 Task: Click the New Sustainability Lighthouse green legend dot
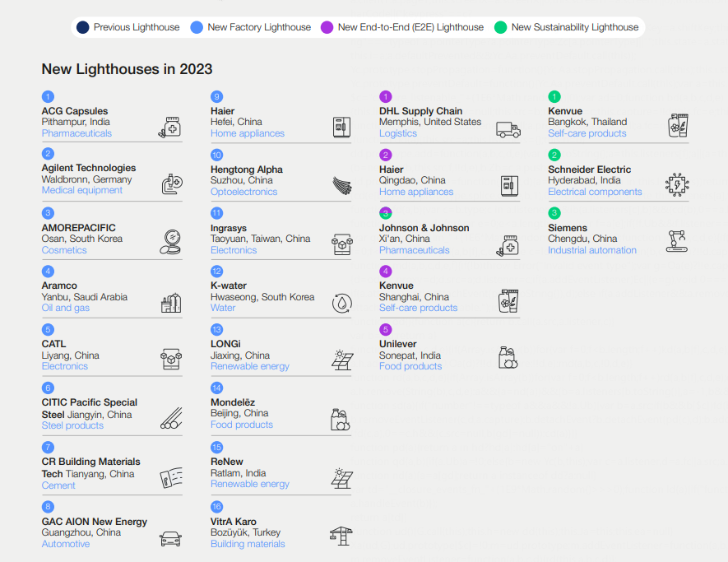pos(500,27)
